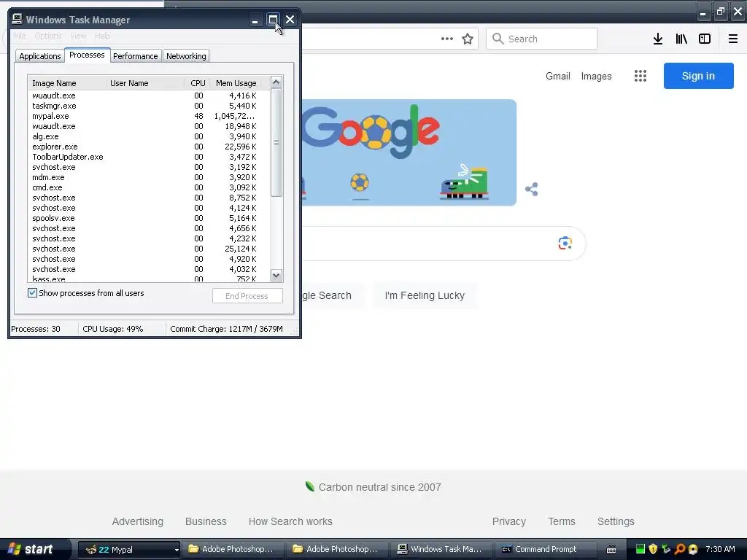Screen dimensions: 747x560
Task: Click the Windows Task Manager taskbar button
Action: click(441, 550)
